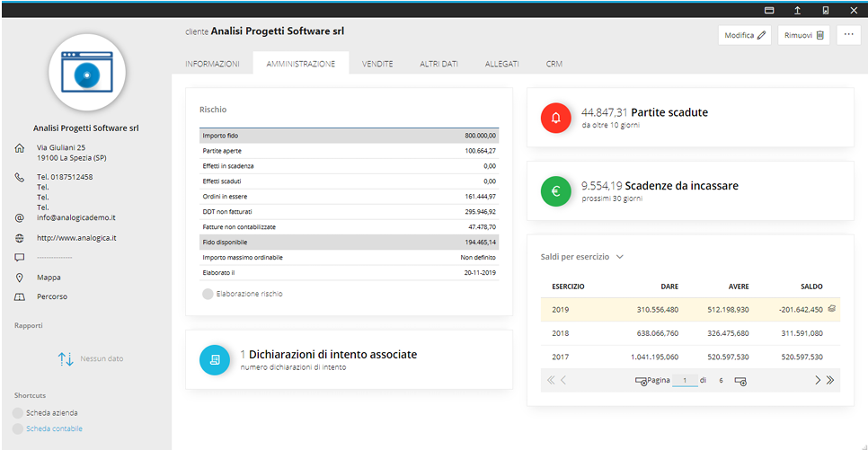
Task: Click the Percorso route map icon
Action: click(20, 296)
